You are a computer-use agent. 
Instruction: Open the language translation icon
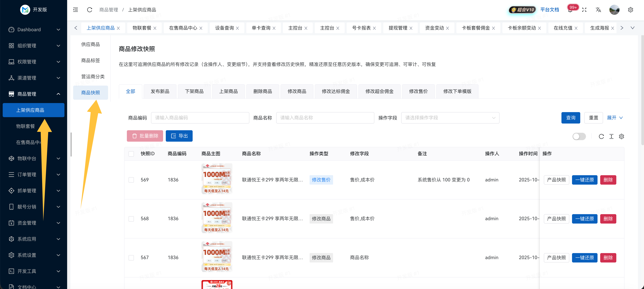[x=598, y=10]
